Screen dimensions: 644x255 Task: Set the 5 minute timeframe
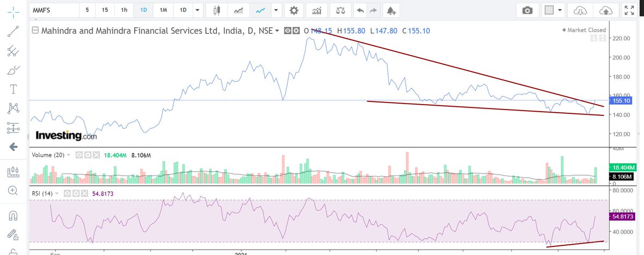pyautogui.click(x=87, y=10)
